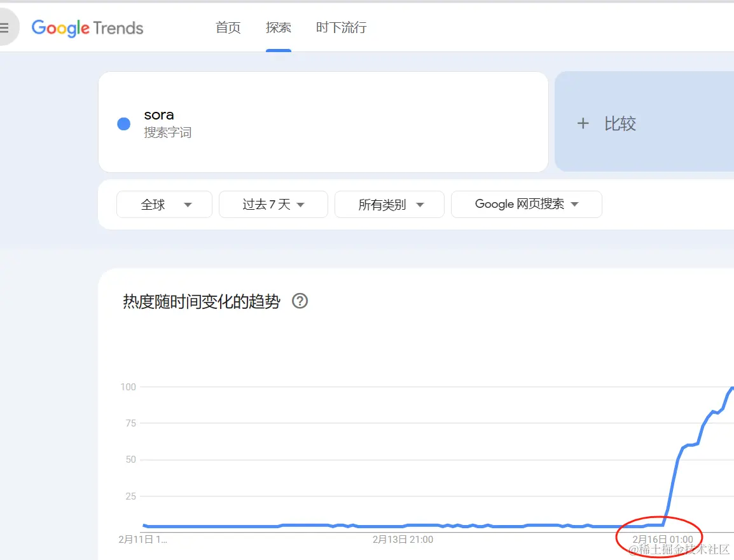The height and width of the screenshot is (560, 734).
Task: Open the hamburger main menu
Action: [x=4, y=27]
